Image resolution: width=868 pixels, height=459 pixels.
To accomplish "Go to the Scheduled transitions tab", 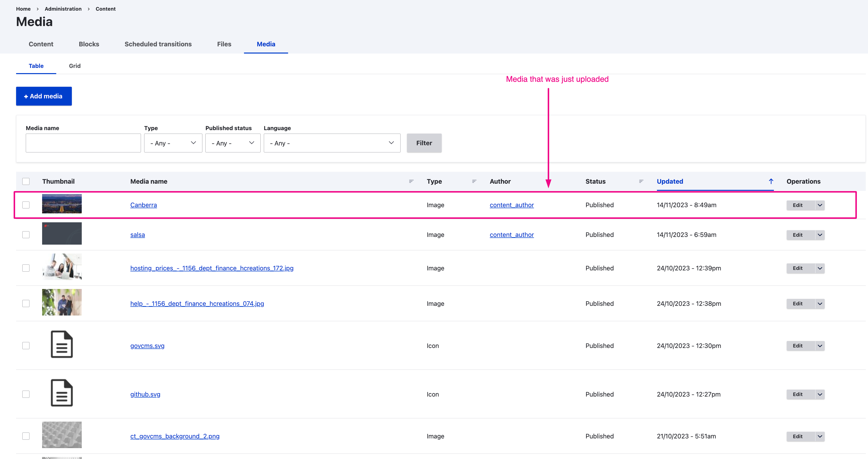I will click(158, 44).
